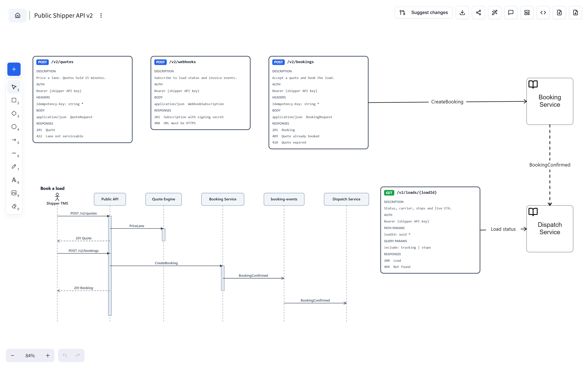Select the Booking Service node at top right
The height and width of the screenshot is (368, 588).
[x=550, y=101]
